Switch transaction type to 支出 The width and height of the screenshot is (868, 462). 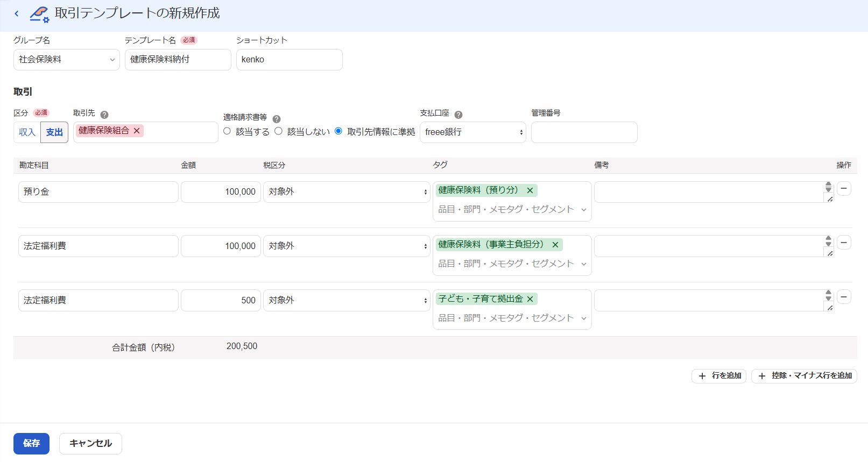[54, 132]
